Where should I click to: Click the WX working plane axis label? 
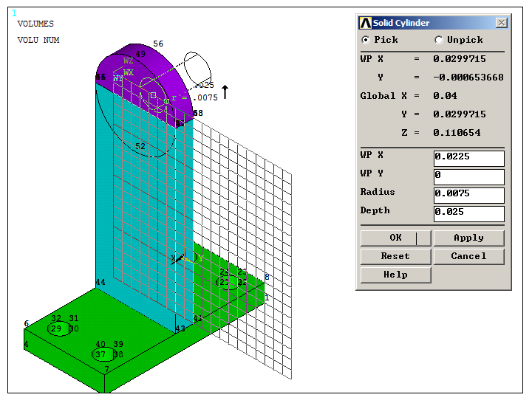click(129, 72)
